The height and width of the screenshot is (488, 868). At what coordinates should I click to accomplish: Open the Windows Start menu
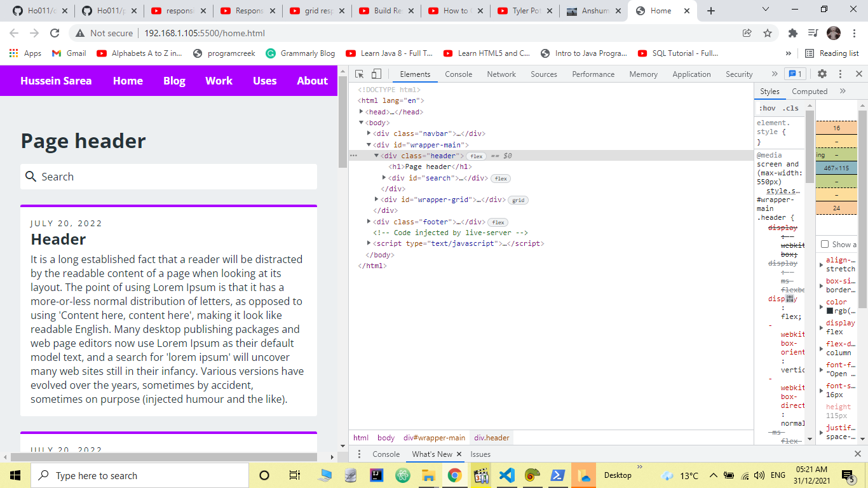pos(15,475)
